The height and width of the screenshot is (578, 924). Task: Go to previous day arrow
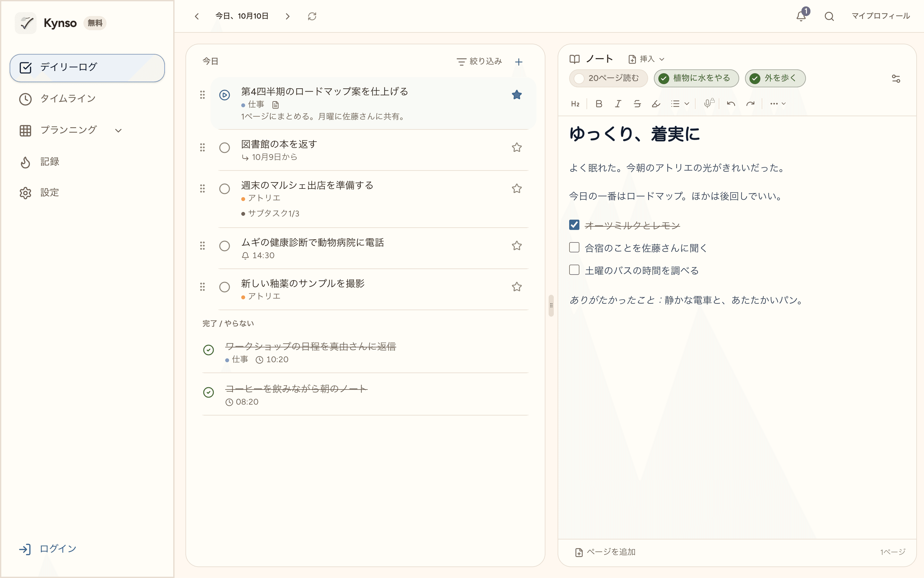tap(197, 16)
